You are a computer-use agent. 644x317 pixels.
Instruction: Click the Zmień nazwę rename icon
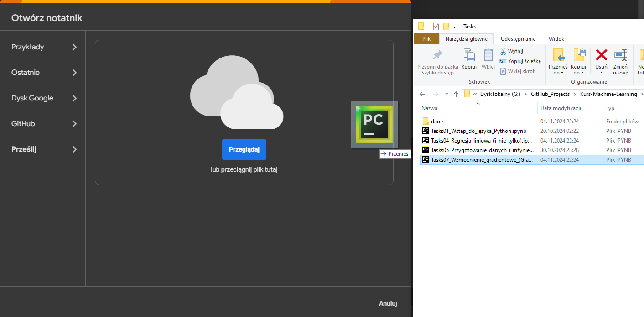pyautogui.click(x=620, y=55)
